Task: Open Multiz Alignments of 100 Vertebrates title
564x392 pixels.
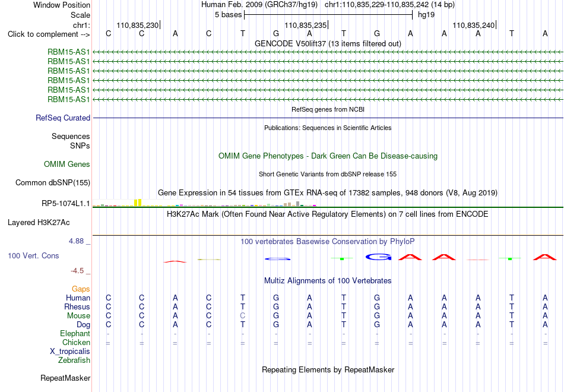Action: (328, 281)
